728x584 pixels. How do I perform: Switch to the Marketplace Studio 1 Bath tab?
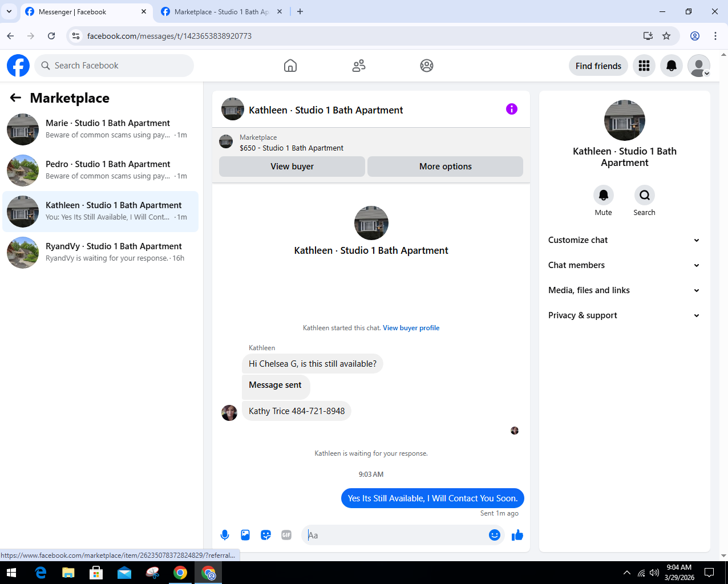221,12
